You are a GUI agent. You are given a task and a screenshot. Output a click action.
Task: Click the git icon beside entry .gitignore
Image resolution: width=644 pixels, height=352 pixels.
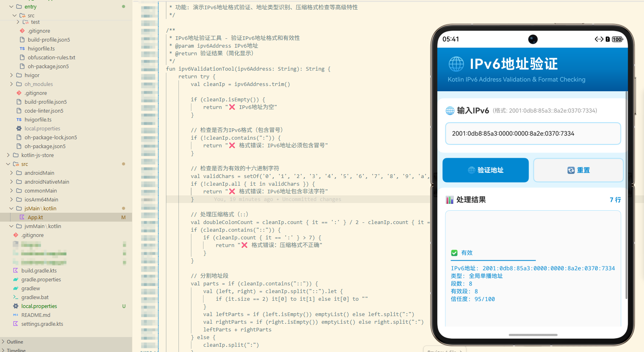22,31
